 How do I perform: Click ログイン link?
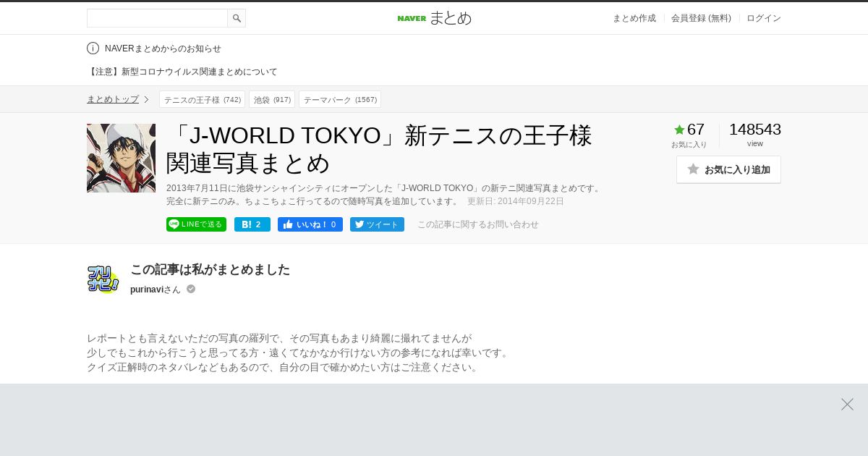click(x=764, y=18)
